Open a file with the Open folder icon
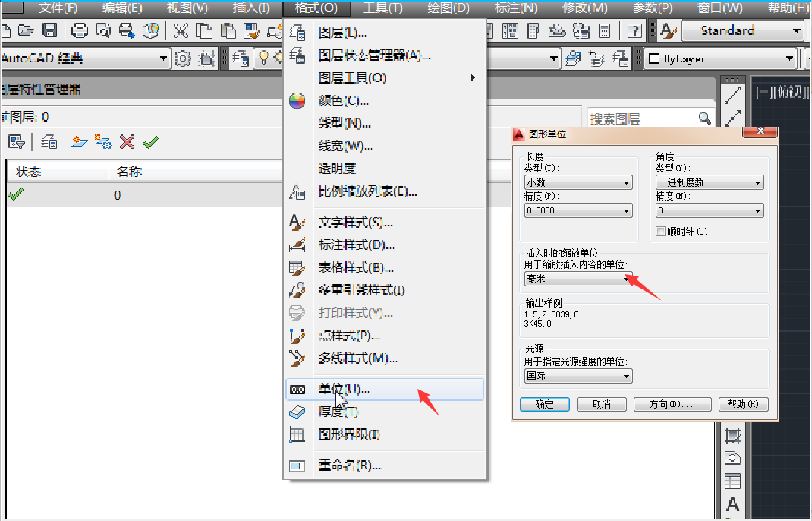The image size is (812, 521). pyautogui.click(x=26, y=30)
